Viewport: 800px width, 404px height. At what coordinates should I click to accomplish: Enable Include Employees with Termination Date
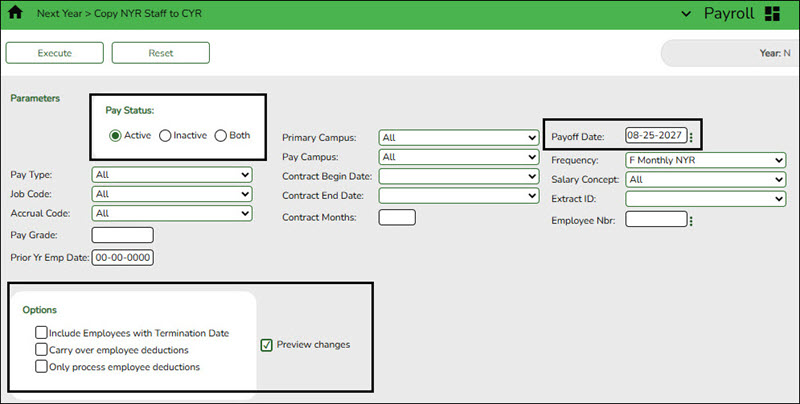tap(41, 333)
